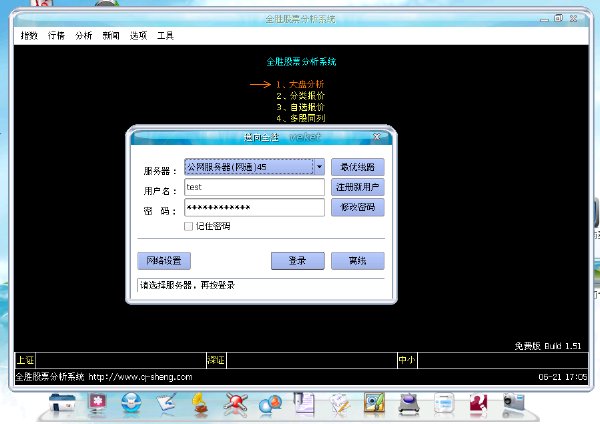600x424 pixels.
Task: Open the monitor with flower dock icon
Action: [97, 404]
